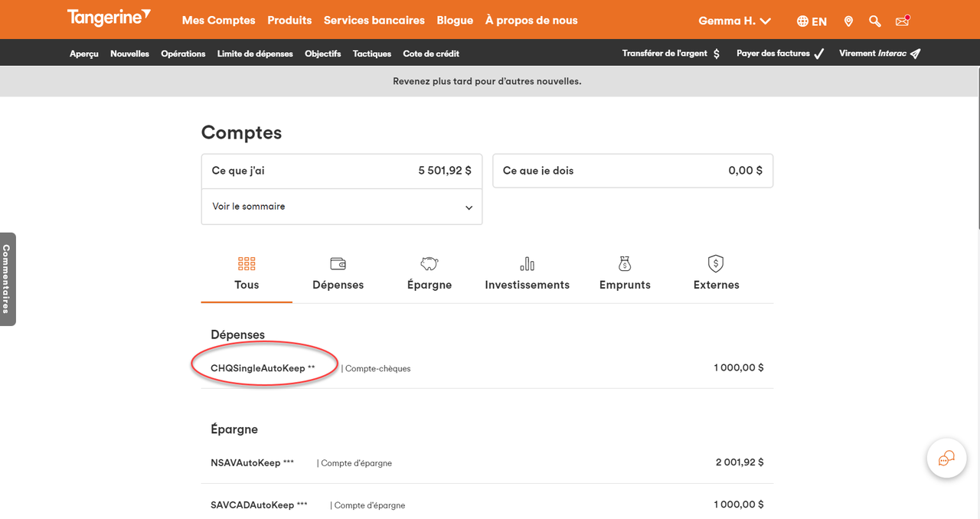Click the Tangerine logo

pos(109,18)
